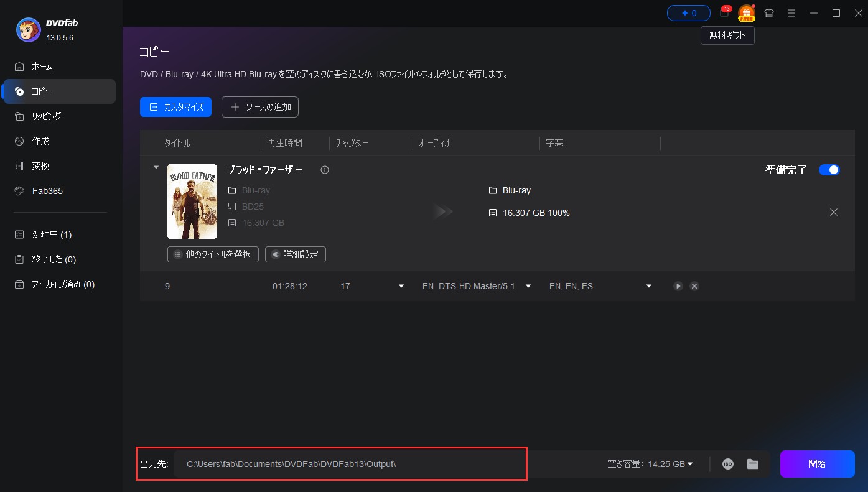Click the version text 13.0.5.6
The width and height of the screenshot is (868, 492).
(x=61, y=37)
